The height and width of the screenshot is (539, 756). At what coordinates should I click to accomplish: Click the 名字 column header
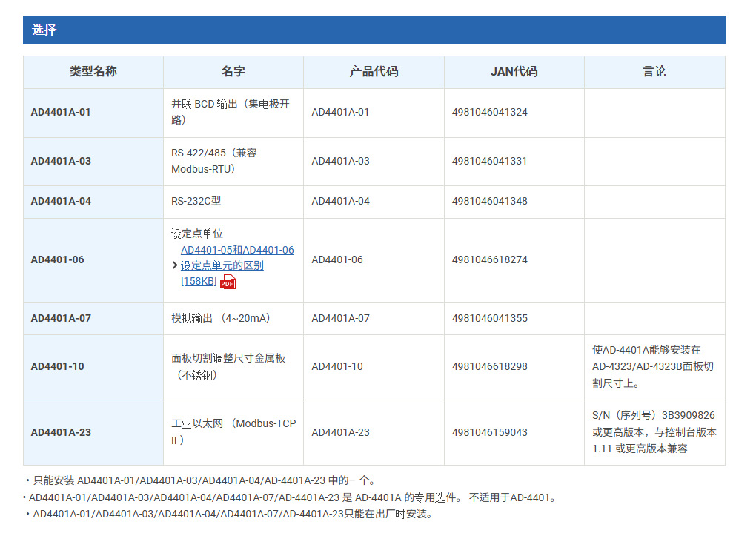pos(233,72)
